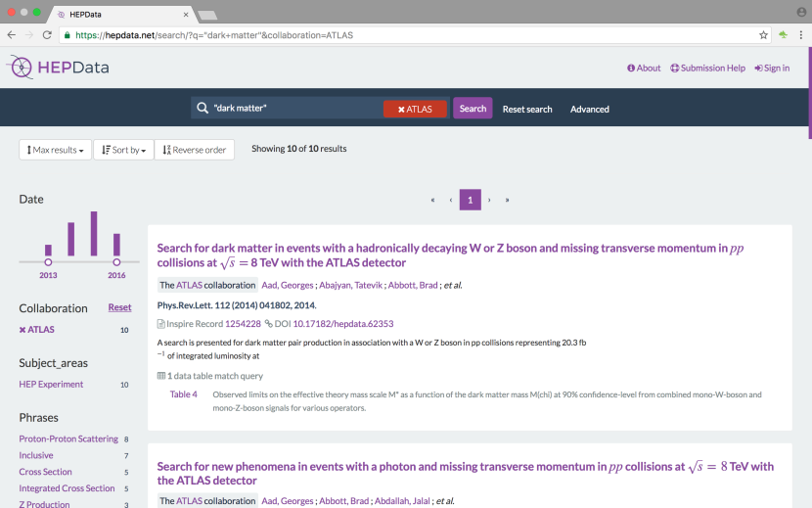Open Inspire Record 1254228
Image resolution: width=812 pixels, height=508 pixels.
tap(243, 324)
